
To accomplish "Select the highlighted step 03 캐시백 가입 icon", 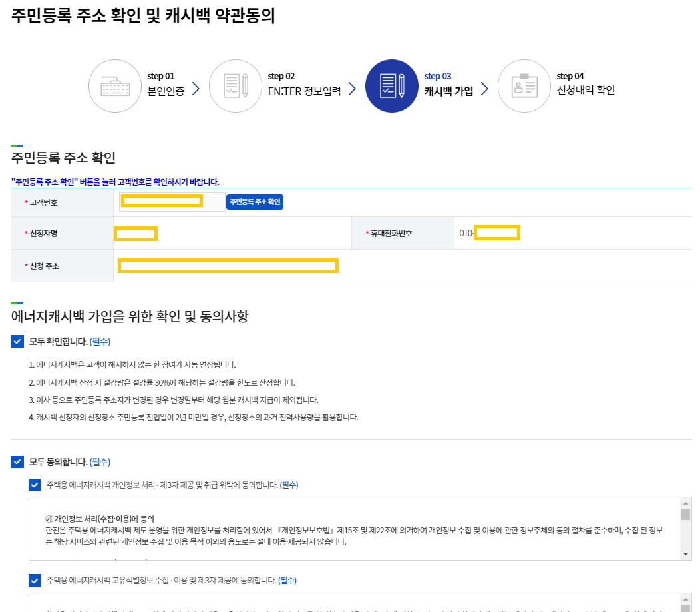I will tap(391, 86).
